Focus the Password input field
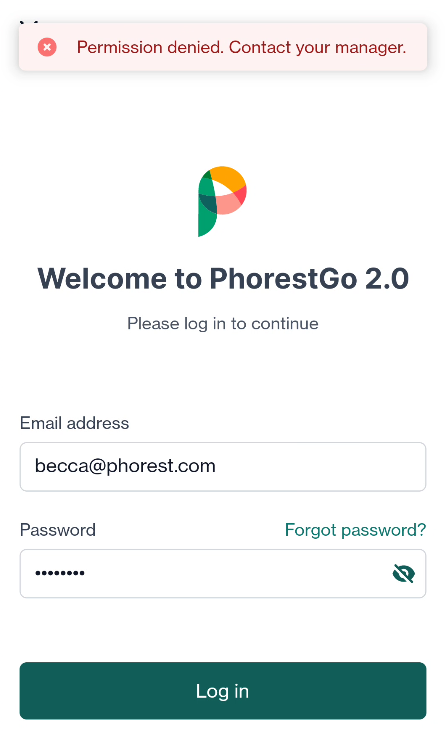The width and height of the screenshot is (446, 739). [223, 574]
